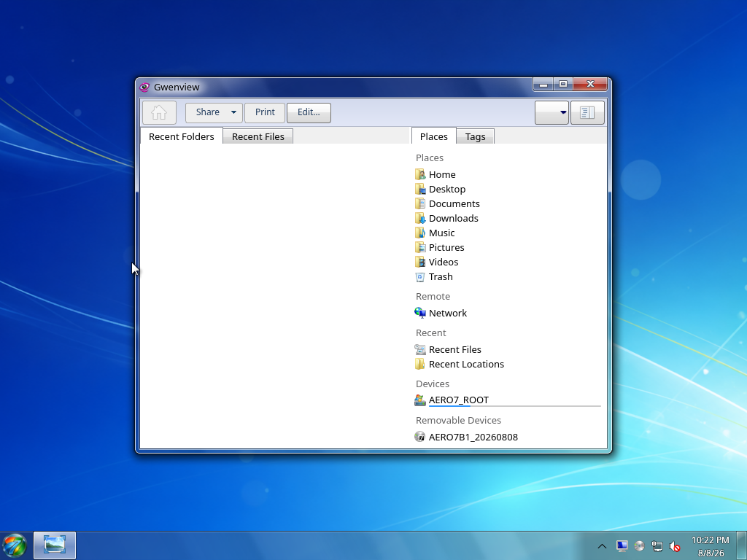747x560 pixels.
Task: Open the Start menu orb
Action: 15,545
